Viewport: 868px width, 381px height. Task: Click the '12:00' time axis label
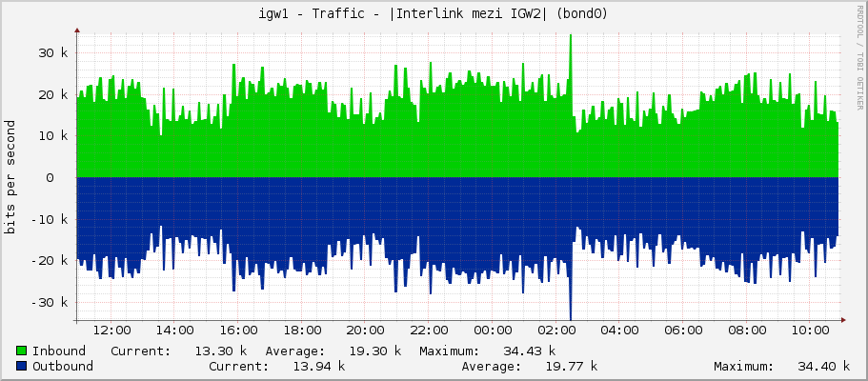(113, 331)
